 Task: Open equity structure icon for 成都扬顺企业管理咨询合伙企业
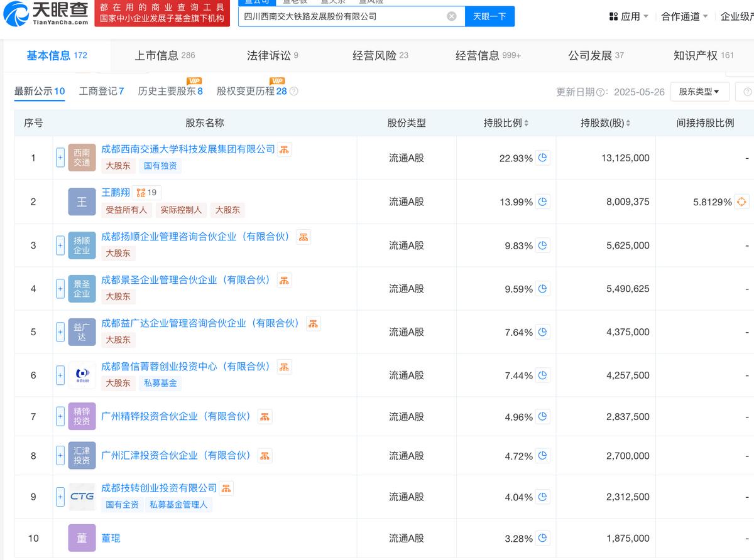point(303,237)
